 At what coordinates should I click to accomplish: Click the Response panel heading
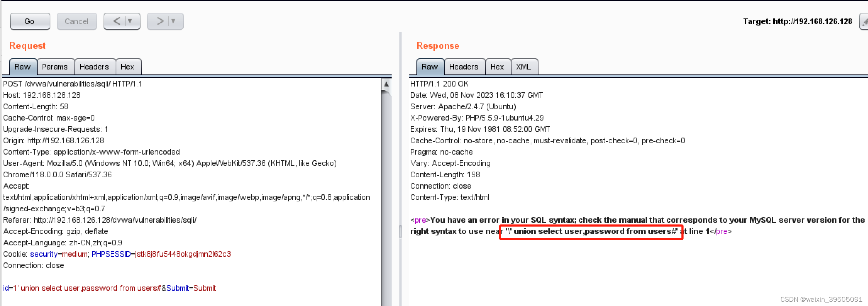coord(438,46)
